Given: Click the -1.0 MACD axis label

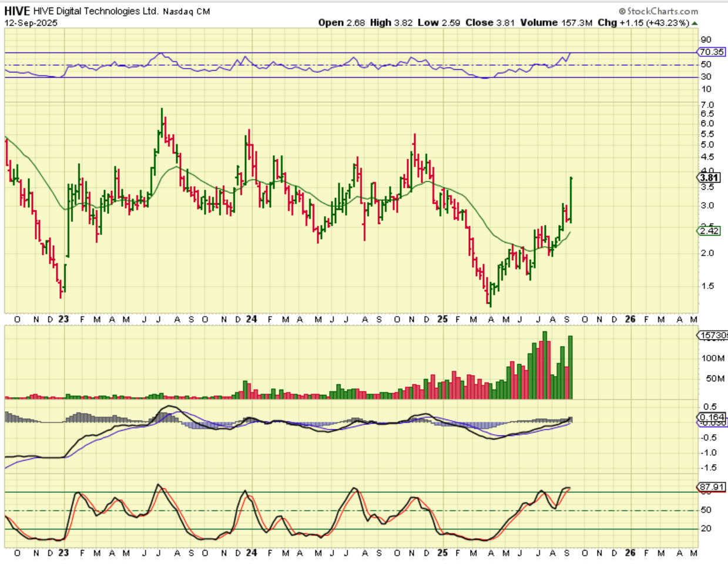Looking at the screenshot, I should tap(710, 453).
